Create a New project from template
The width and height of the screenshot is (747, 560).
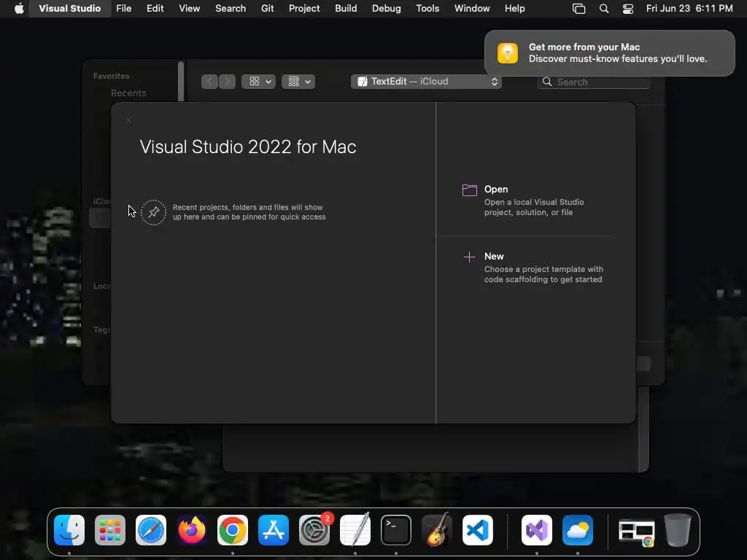[x=533, y=268]
